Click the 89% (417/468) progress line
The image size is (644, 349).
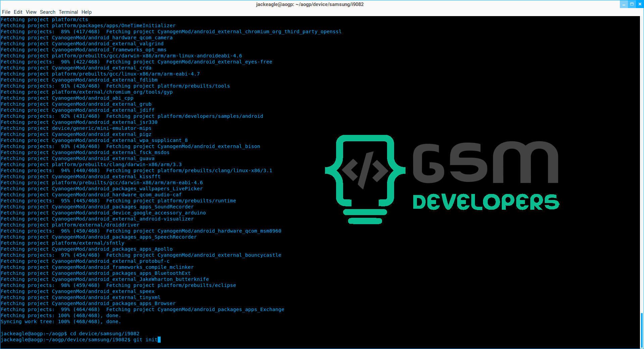pyautogui.click(x=171, y=32)
